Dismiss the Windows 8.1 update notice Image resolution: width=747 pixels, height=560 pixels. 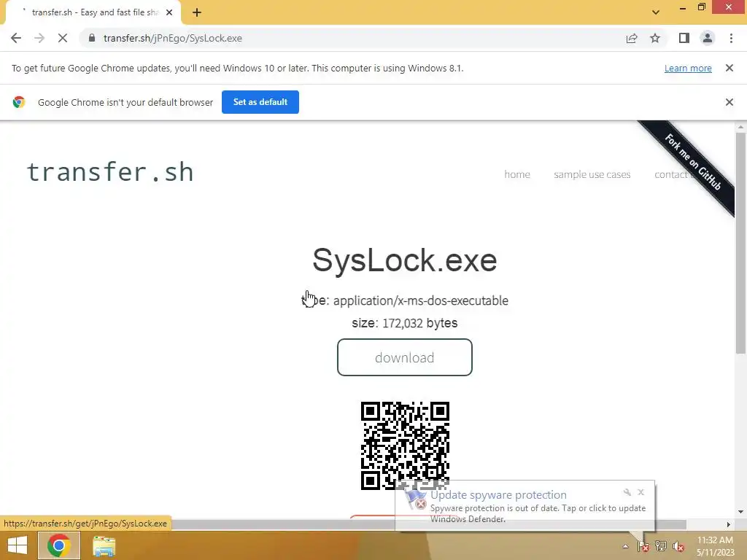[x=729, y=68]
